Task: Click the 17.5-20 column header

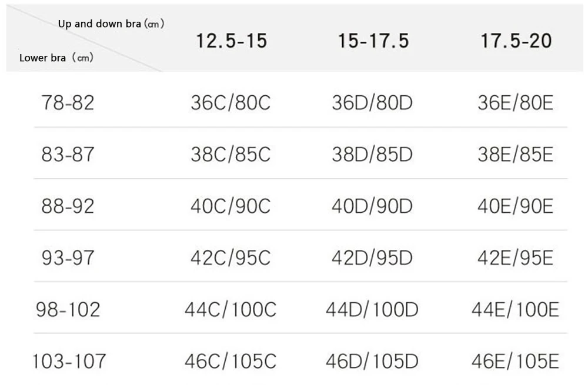Action: [x=516, y=41]
